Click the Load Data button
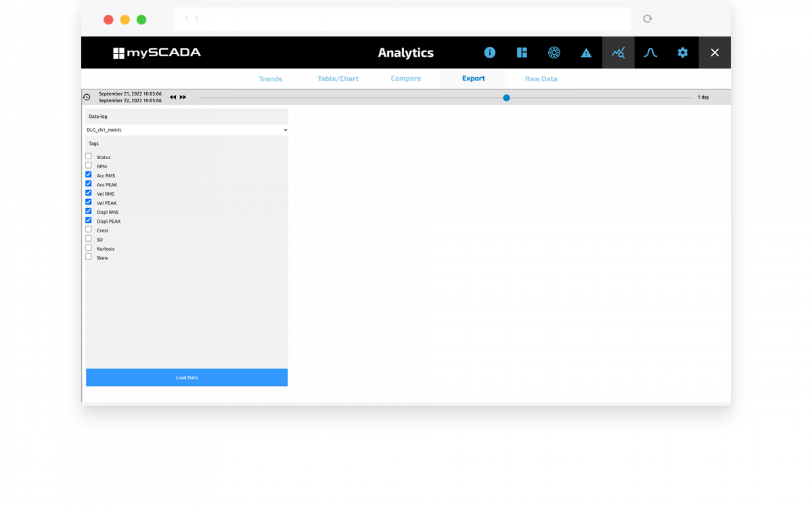This screenshot has height=508, width=812. click(x=187, y=377)
